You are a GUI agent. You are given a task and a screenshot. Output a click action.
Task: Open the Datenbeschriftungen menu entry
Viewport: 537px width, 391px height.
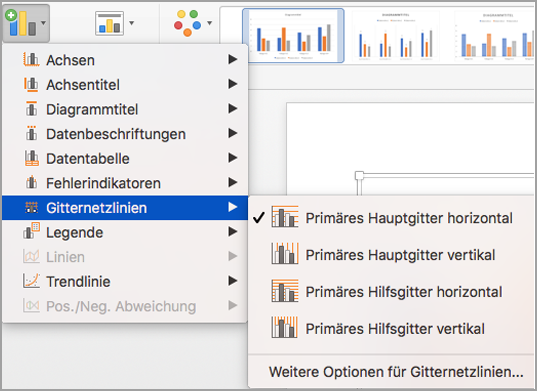(x=125, y=134)
